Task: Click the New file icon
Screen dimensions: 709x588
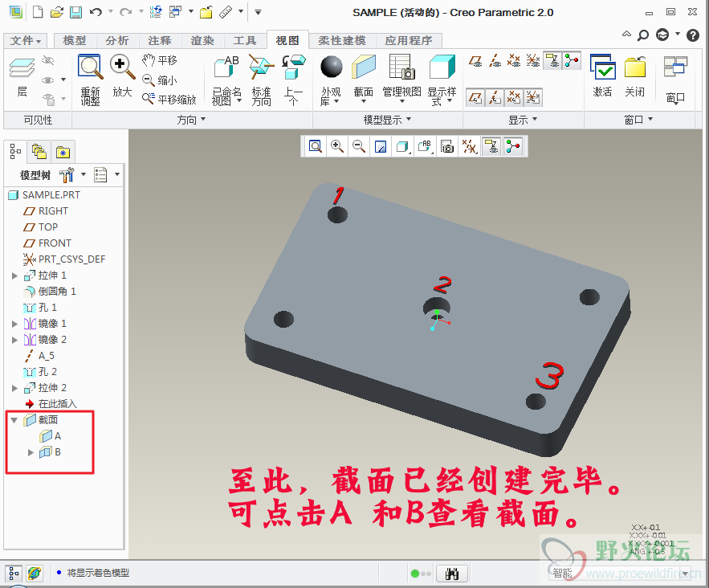Action: [x=39, y=12]
